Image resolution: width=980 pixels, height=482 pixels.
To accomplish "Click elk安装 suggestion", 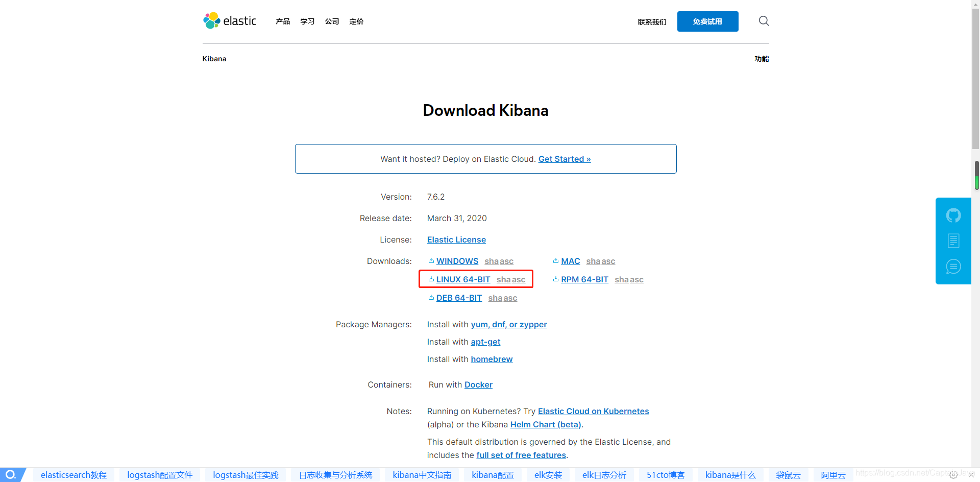I will click(x=548, y=475).
